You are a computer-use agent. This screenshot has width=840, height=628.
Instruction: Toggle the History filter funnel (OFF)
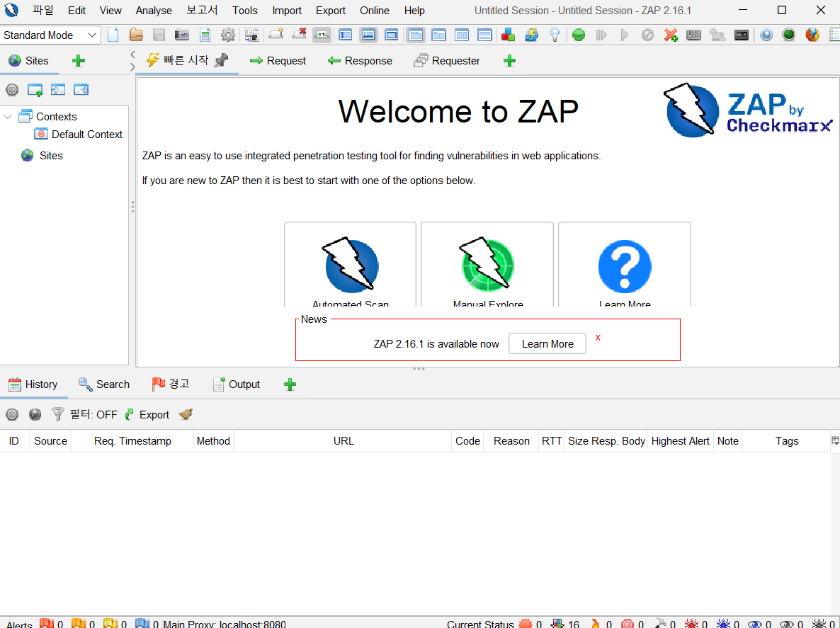tap(57, 415)
